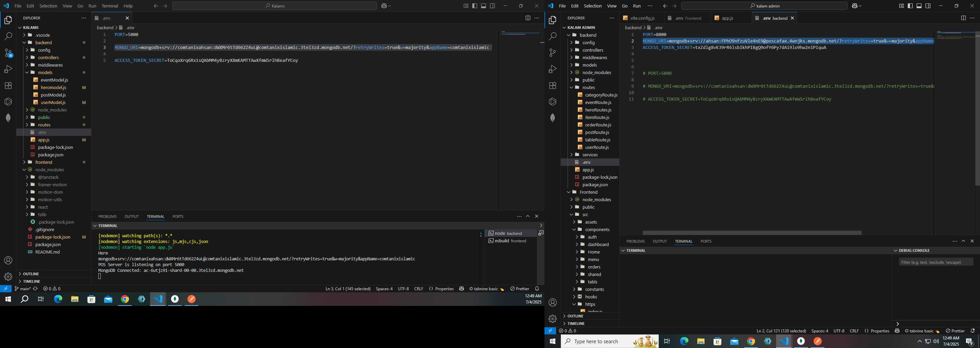Open Explorer icon in kalam admin window
This screenshot has height=348, width=980.
point(552,20)
